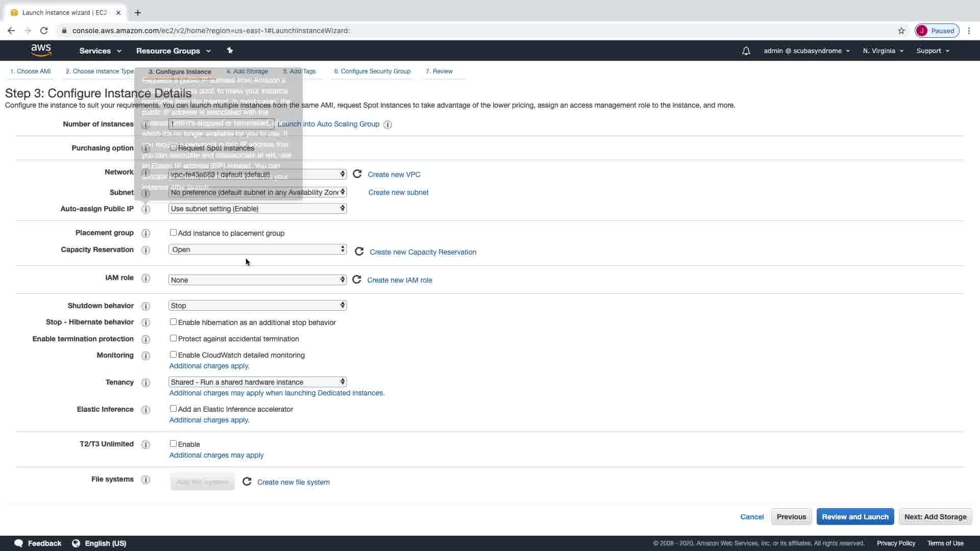This screenshot has width=980, height=551.
Task: Open the Create new IAM role link
Action: tap(400, 280)
